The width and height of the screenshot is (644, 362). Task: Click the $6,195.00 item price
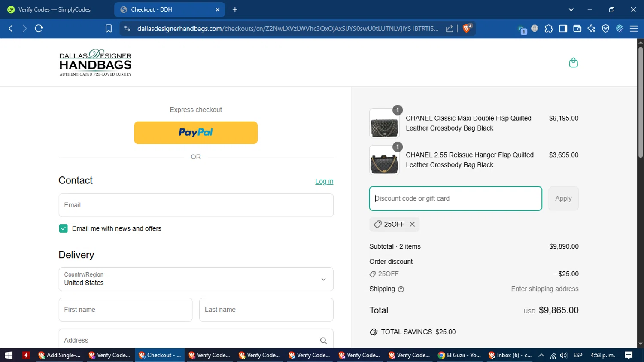click(564, 119)
